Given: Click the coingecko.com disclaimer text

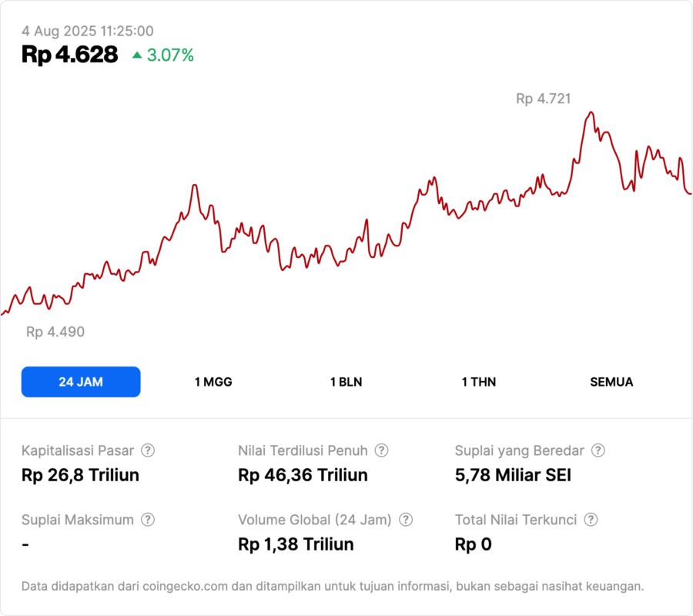Looking at the screenshot, I should [x=332, y=586].
